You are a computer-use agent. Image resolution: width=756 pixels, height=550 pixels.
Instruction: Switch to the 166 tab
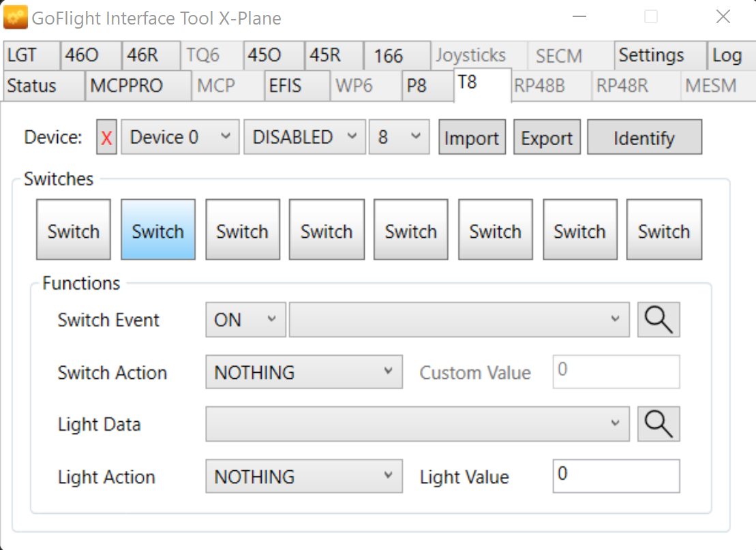tap(397, 55)
